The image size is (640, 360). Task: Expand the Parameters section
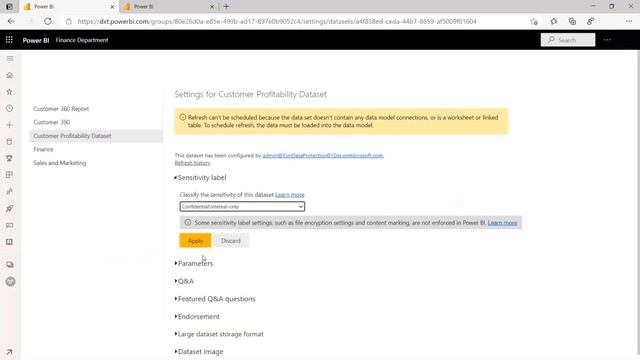tap(194, 263)
